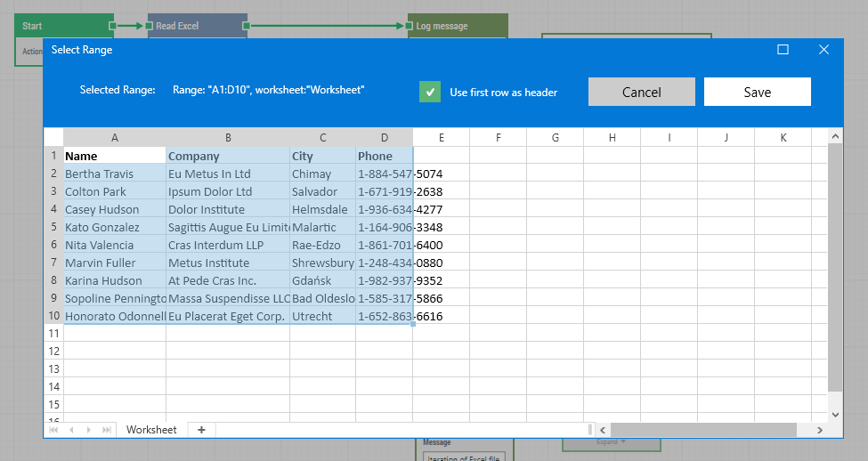Viewport: 868px width, 461px height.
Task: Select the Honorato Odonnell cell
Action: tap(115, 316)
